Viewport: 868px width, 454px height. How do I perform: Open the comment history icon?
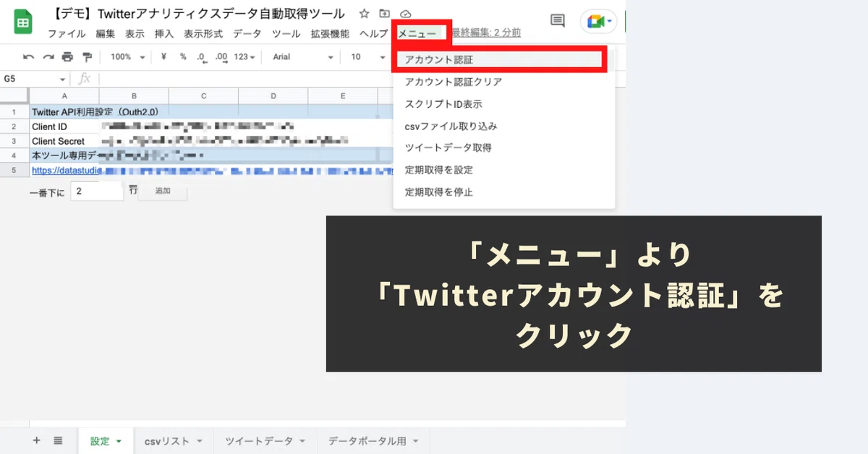pyautogui.click(x=558, y=21)
